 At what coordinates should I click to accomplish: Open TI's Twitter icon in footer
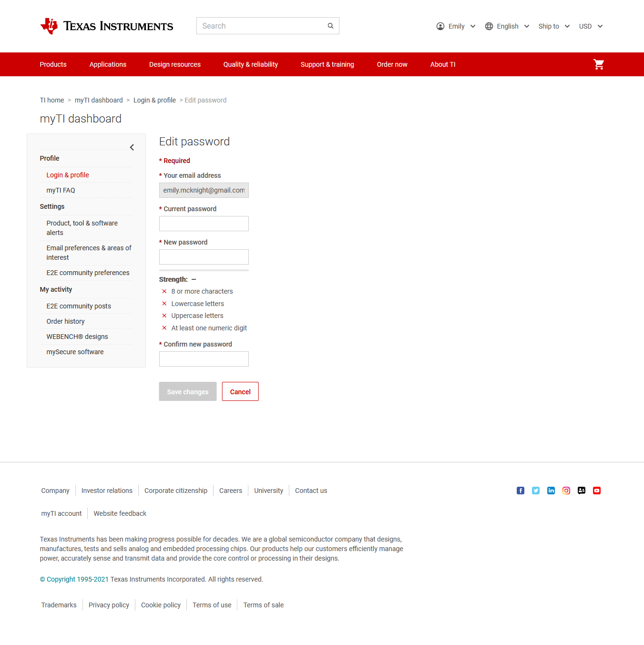536,491
